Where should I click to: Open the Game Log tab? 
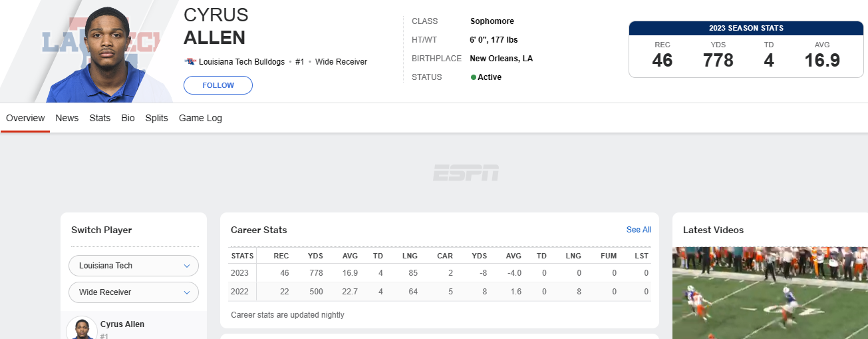200,118
